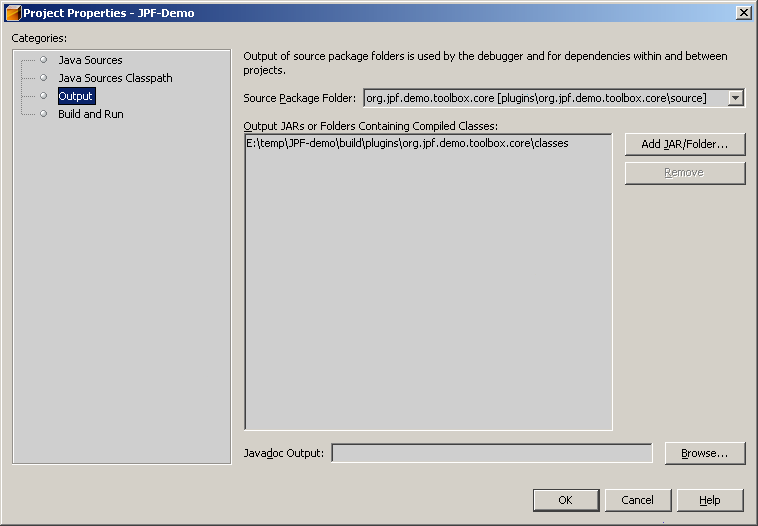
Task: Close the Project Properties dialog window
Action: (743, 13)
